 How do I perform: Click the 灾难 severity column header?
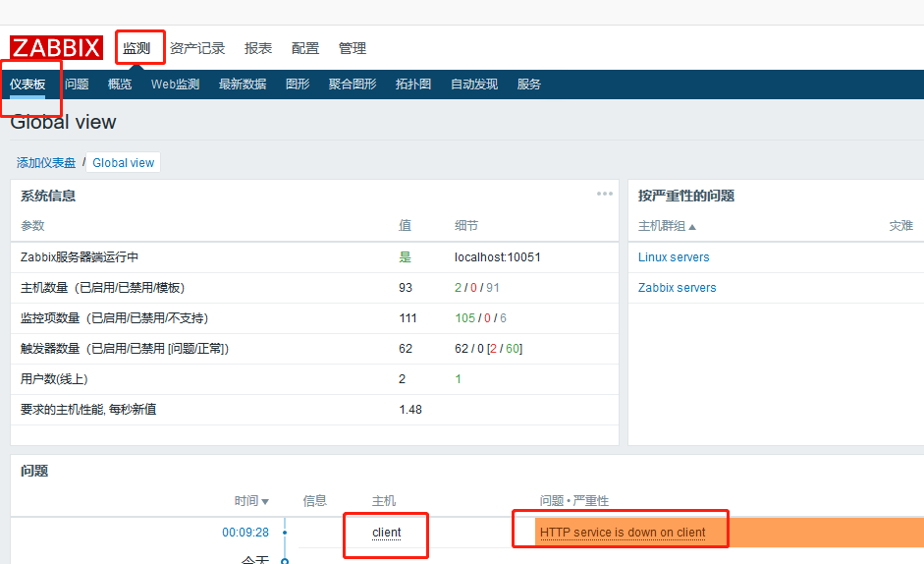[901, 226]
